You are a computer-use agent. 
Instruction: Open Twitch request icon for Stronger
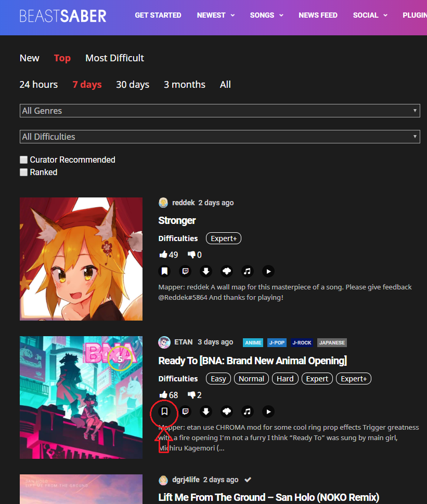185,271
